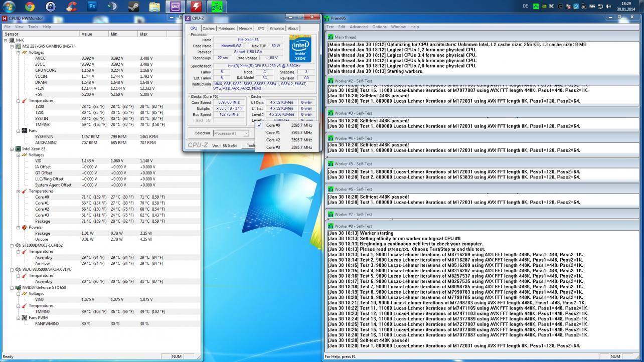Switch to the Mainboard tab in CPU-Z
The width and height of the screenshot is (644, 362).
pyautogui.click(x=226, y=29)
